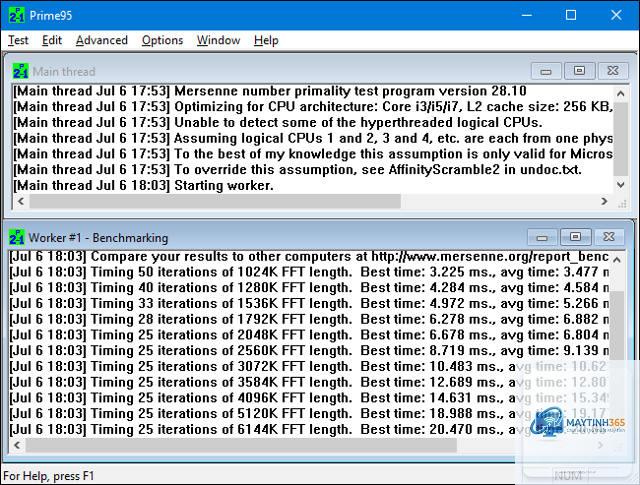
Task: Click the 'Starting worker.' log line
Action: tap(143, 185)
